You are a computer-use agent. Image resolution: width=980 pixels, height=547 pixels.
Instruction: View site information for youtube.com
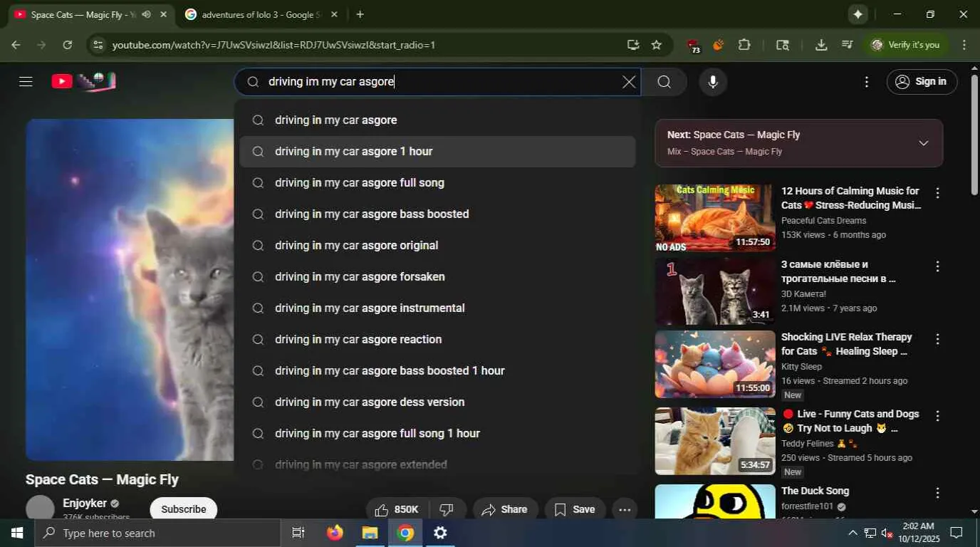point(98,45)
